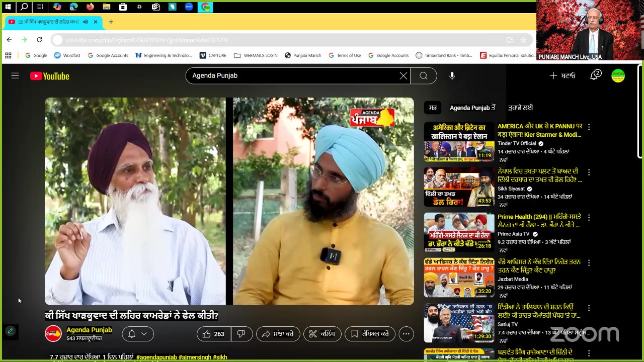644x362 pixels.
Task: Clear the YouTube search text
Action: [x=404, y=75]
